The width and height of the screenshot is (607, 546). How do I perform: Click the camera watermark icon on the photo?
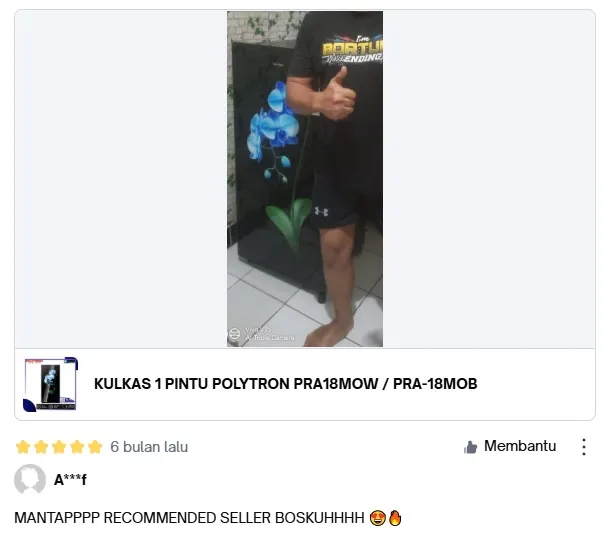point(235,333)
